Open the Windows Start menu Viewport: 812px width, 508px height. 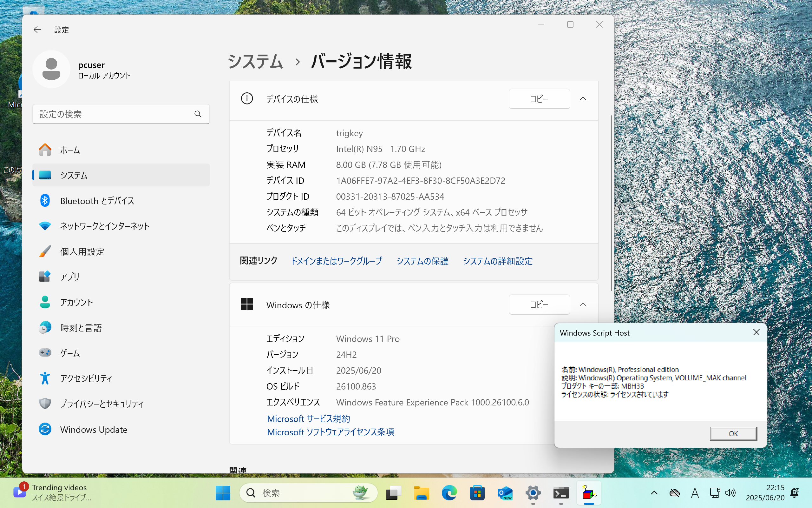click(223, 493)
